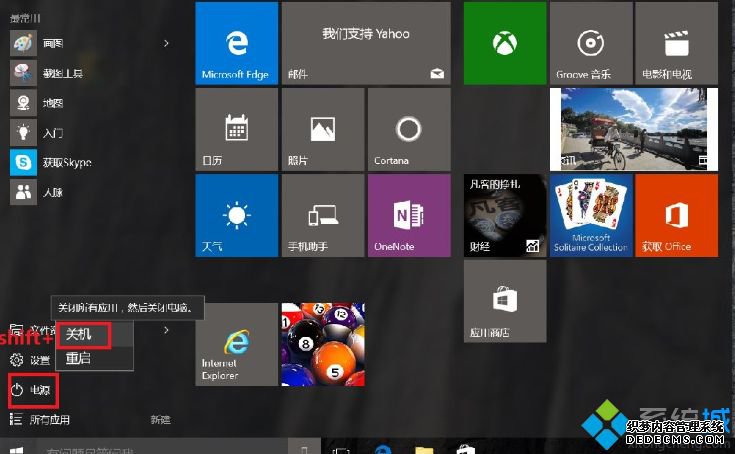Launch the Cortana tile
This screenshot has height=454, width=735.
(409, 129)
